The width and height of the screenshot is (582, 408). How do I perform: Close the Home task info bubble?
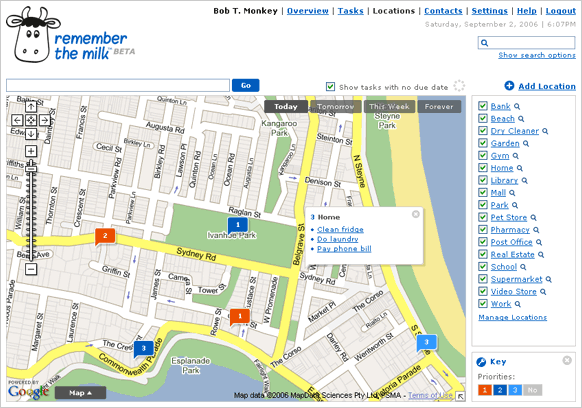(x=416, y=214)
